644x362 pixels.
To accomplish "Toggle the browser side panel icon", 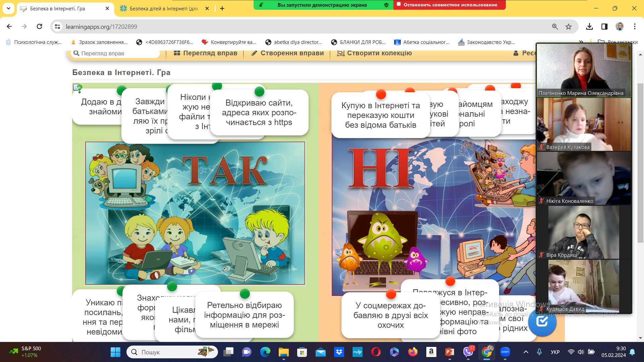I will click(604, 27).
